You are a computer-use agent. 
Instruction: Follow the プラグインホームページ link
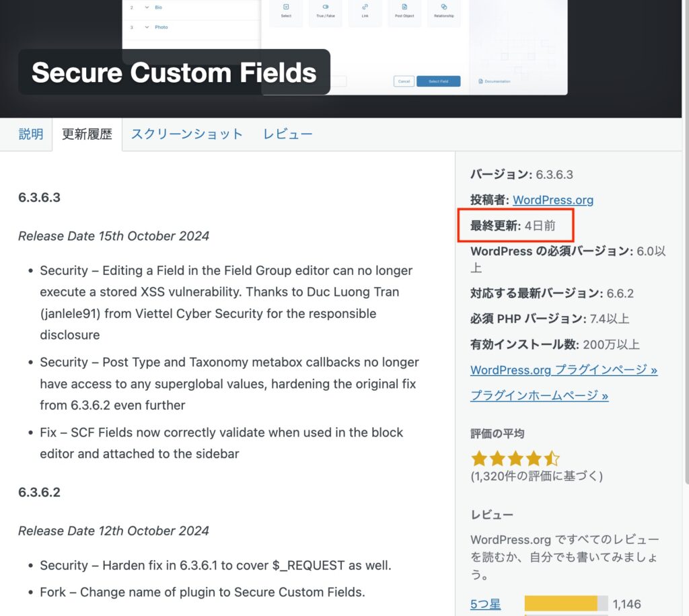[539, 395]
